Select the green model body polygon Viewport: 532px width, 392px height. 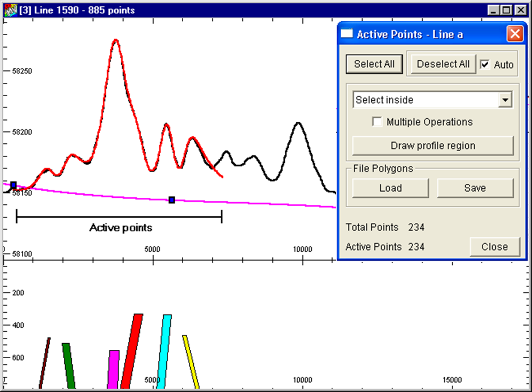(69, 365)
